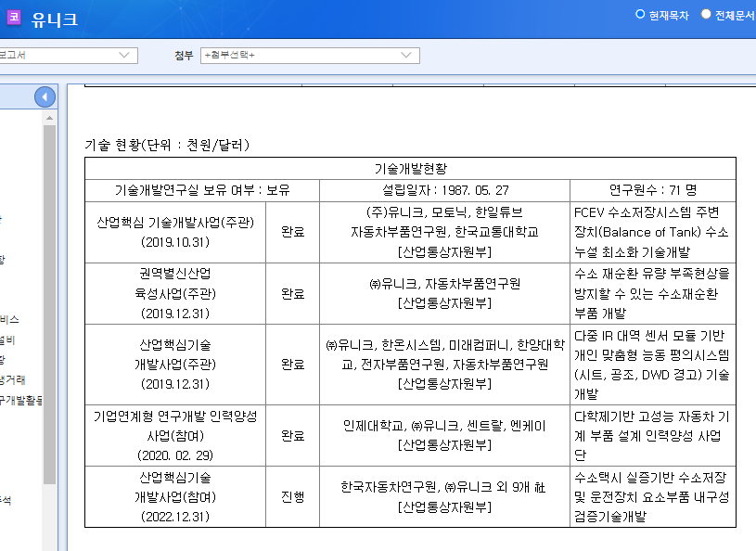
Task: Click the FCEV 수소저장시스템 description cell
Action: coord(653,232)
